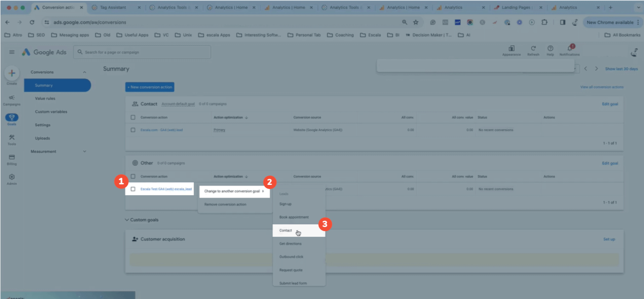The image size is (644, 299).
Task: Select Book appointment goal from submenu
Action: click(294, 217)
